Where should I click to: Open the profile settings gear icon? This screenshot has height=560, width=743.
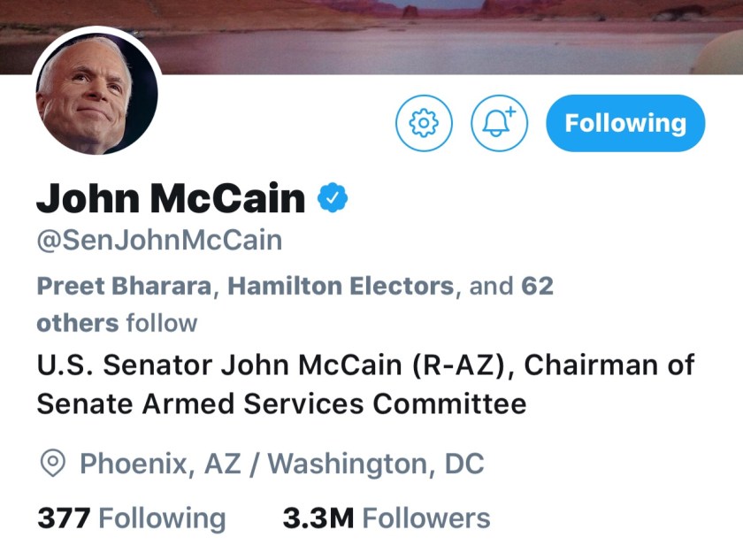pyautogui.click(x=424, y=123)
